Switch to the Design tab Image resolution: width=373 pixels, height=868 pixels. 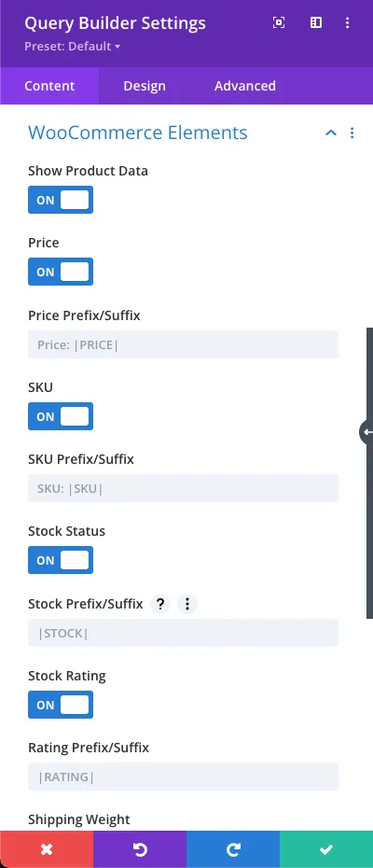[x=145, y=86]
